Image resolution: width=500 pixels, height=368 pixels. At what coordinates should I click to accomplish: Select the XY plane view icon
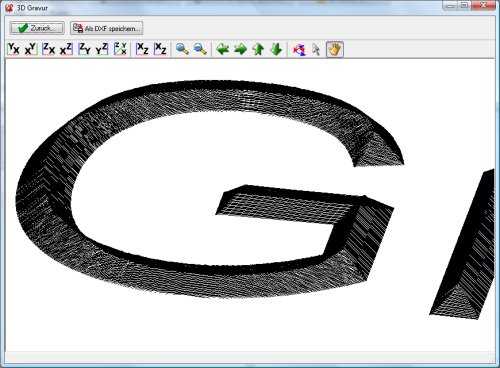pos(31,49)
